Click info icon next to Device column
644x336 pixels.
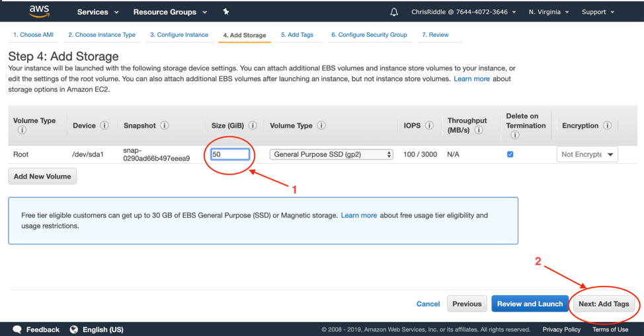click(104, 126)
